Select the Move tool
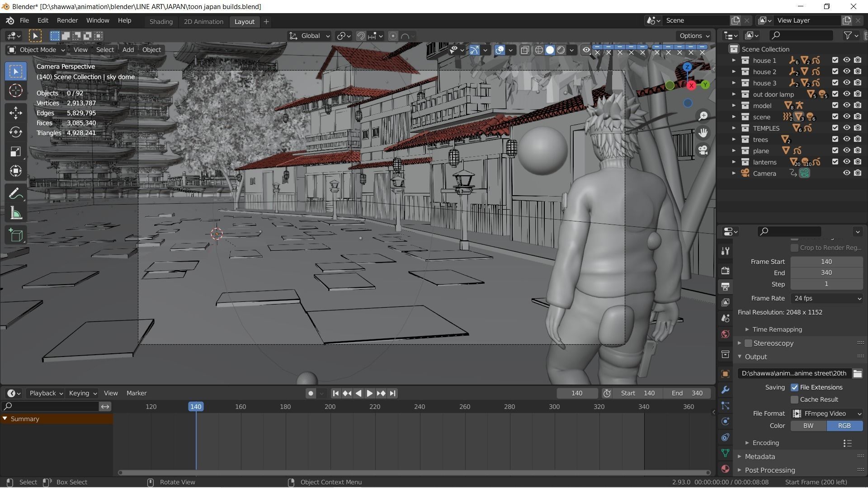This screenshot has width=868, height=488. (16, 113)
